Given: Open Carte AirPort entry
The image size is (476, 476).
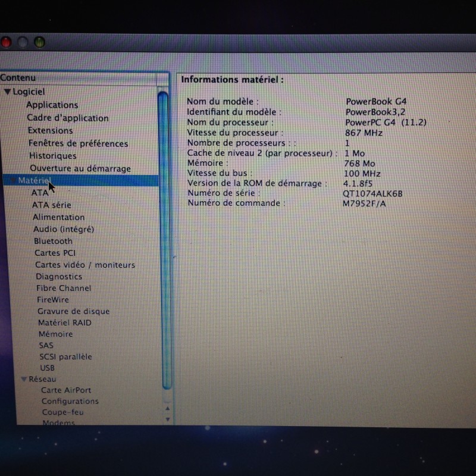Looking at the screenshot, I should tap(66, 390).
